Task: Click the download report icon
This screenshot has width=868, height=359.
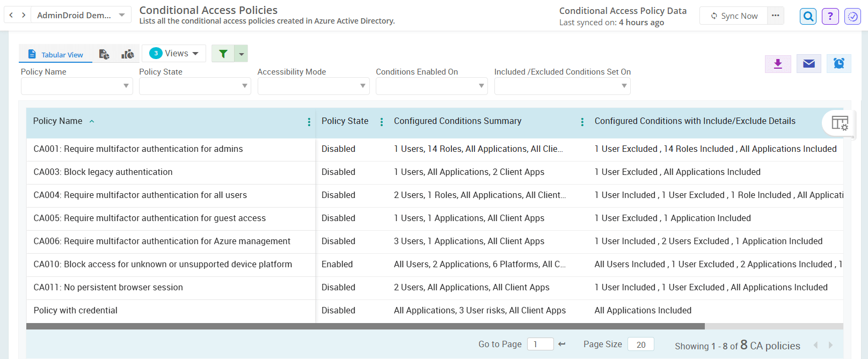Action: point(778,64)
